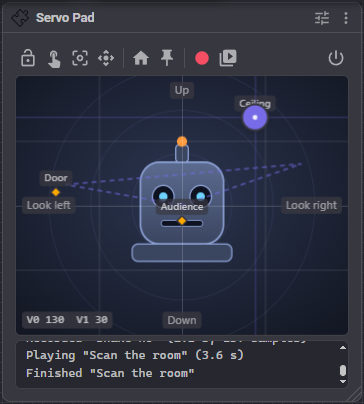Pin the current position as preset
The height and width of the screenshot is (404, 364).
pyautogui.click(x=167, y=58)
